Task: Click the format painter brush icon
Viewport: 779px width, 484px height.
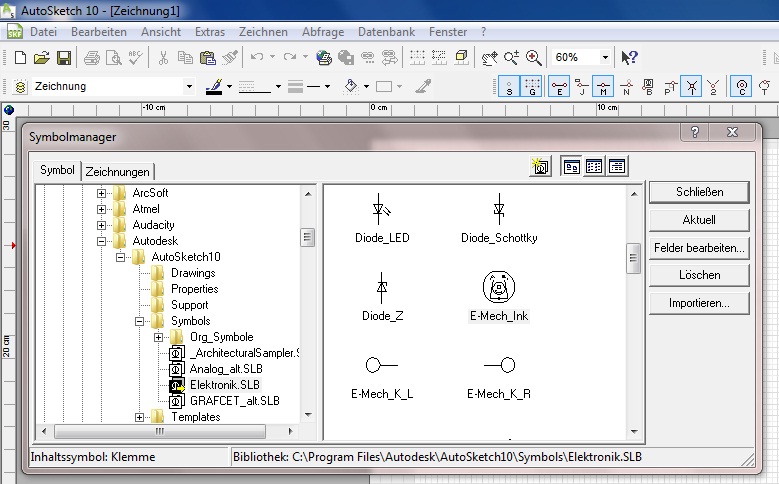Action: [230, 58]
